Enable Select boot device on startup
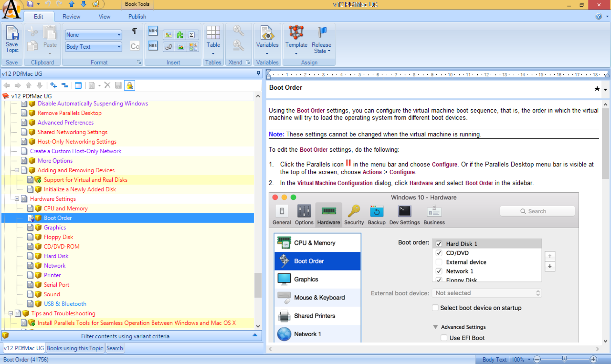 (435, 308)
